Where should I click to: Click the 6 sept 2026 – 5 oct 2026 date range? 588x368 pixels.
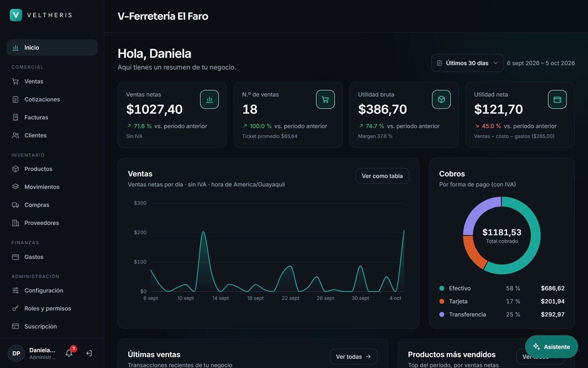point(541,63)
